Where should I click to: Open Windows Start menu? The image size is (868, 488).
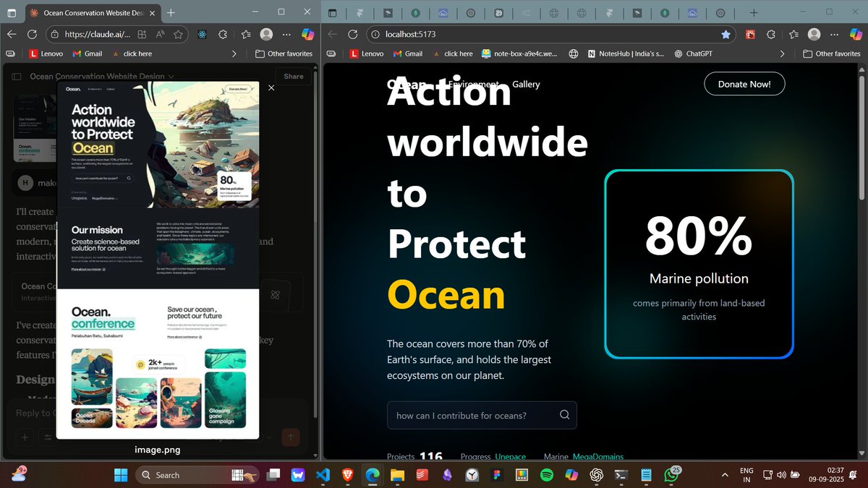tap(121, 475)
